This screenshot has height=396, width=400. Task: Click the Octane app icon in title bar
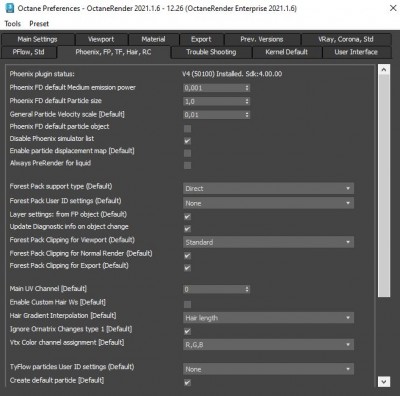10,8
